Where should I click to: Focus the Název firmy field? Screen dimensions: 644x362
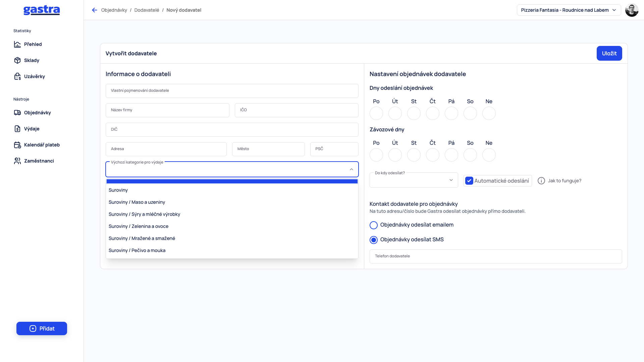(x=167, y=110)
